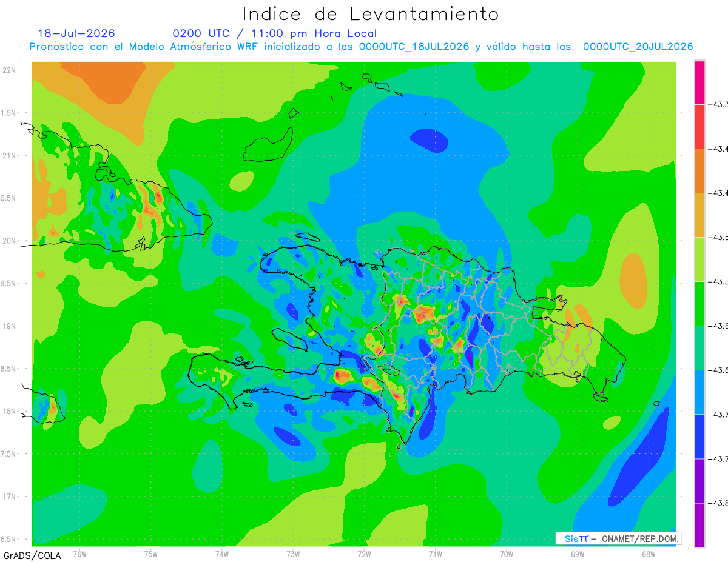Pick the red swatch on the colorbar
This screenshot has height=562, width=728.
pos(699,126)
